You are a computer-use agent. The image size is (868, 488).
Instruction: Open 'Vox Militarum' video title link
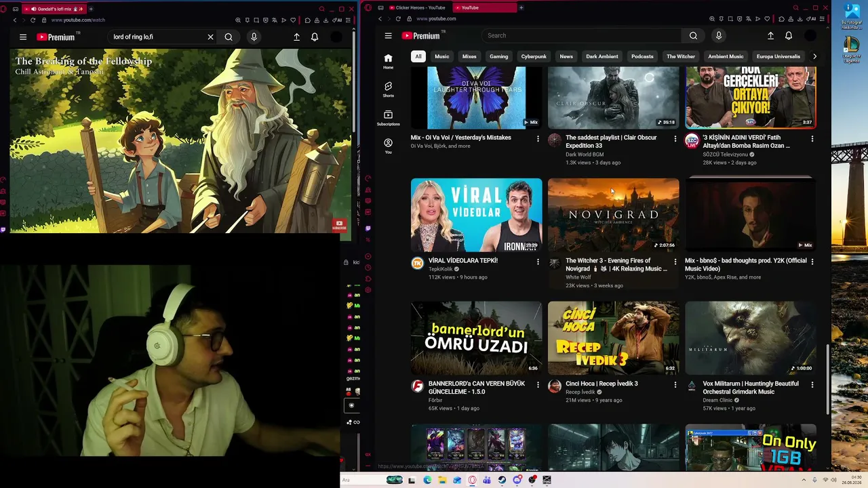(750, 388)
